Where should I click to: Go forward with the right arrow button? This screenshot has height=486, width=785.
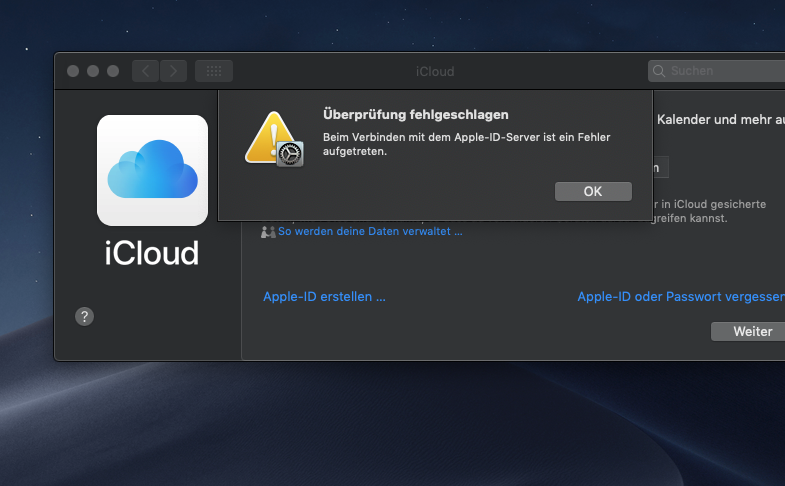(173, 71)
